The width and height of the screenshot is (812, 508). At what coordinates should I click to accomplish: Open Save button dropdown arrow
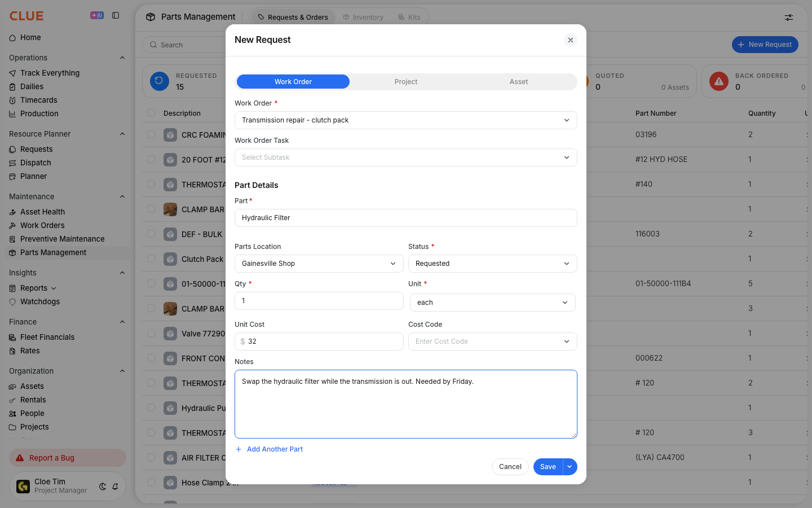(x=570, y=467)
